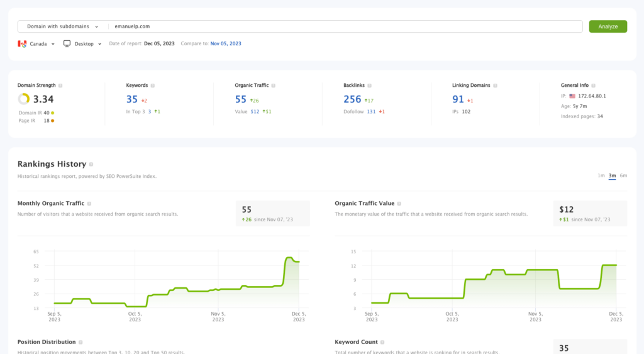
Task: Click the Organic Traffic value 55
Action: [241, 99]
